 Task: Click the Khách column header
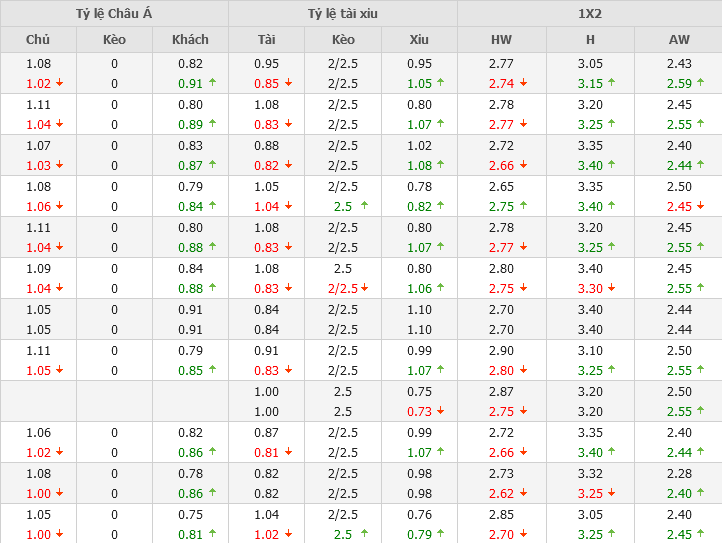click(190, 40)
